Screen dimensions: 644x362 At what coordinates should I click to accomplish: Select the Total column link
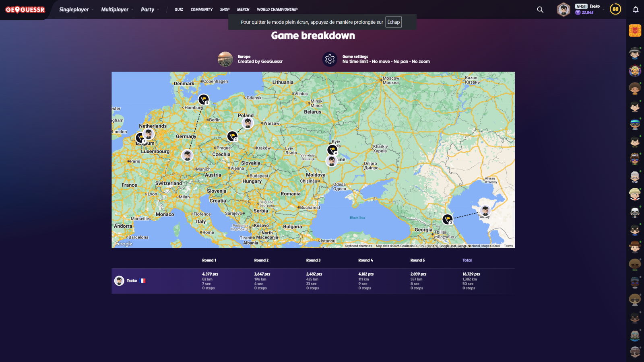pos(467,260)
